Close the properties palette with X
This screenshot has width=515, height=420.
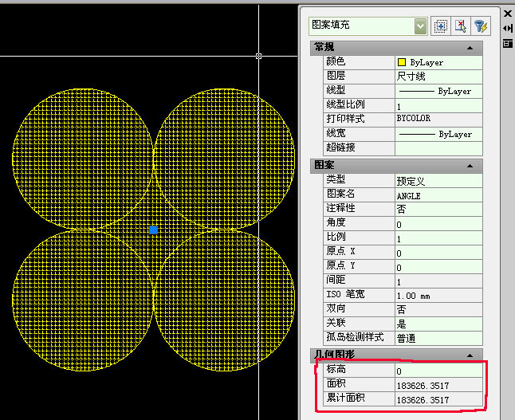(508, 14)
